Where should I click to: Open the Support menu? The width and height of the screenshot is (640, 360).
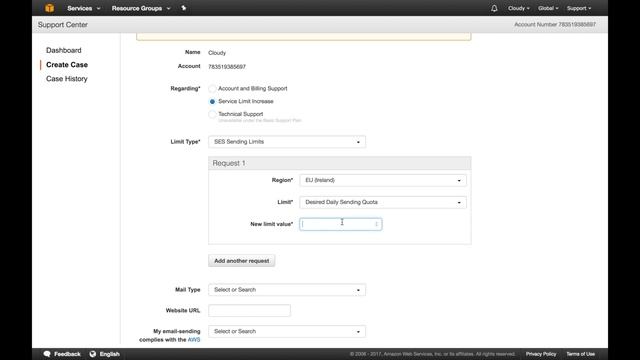click(x=579, y=8)
